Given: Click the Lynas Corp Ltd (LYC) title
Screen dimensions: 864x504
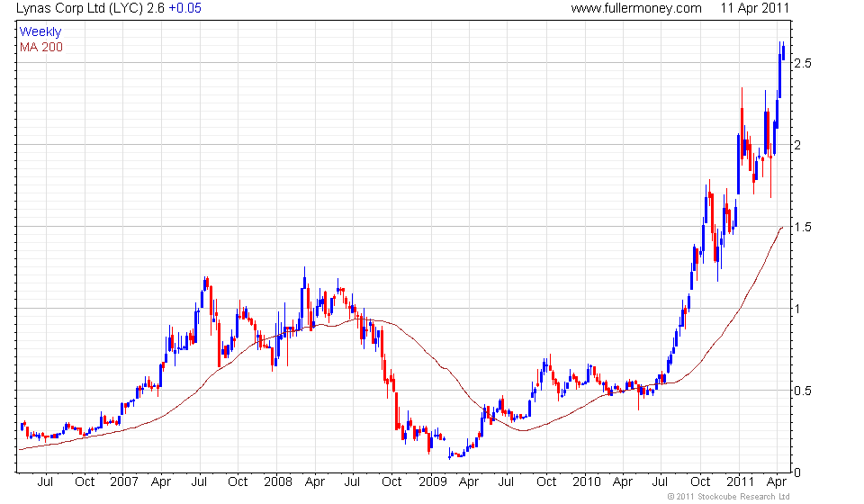Looking at the screenshot, I should click(81, 8).
